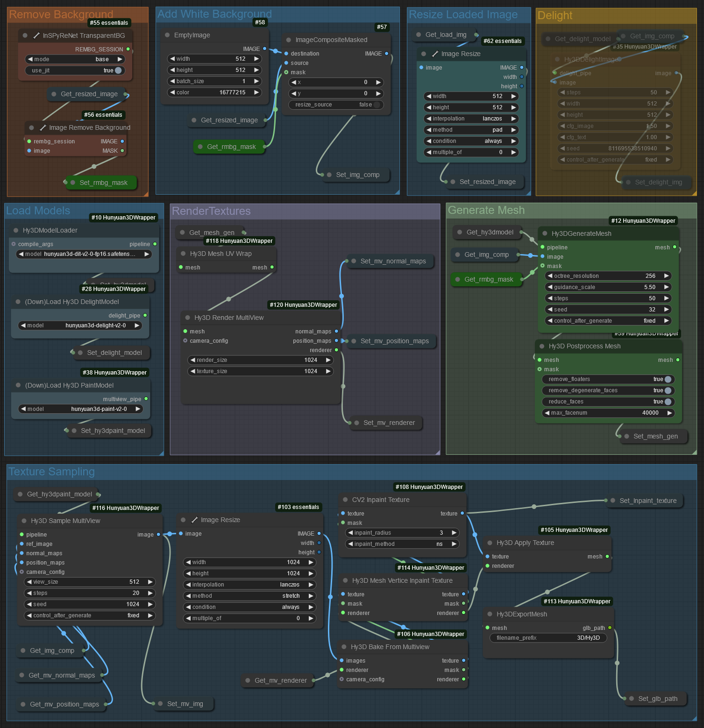Open control_after_generate dropdown in Hy3D Sample MultiView

[x=90, y=615]
